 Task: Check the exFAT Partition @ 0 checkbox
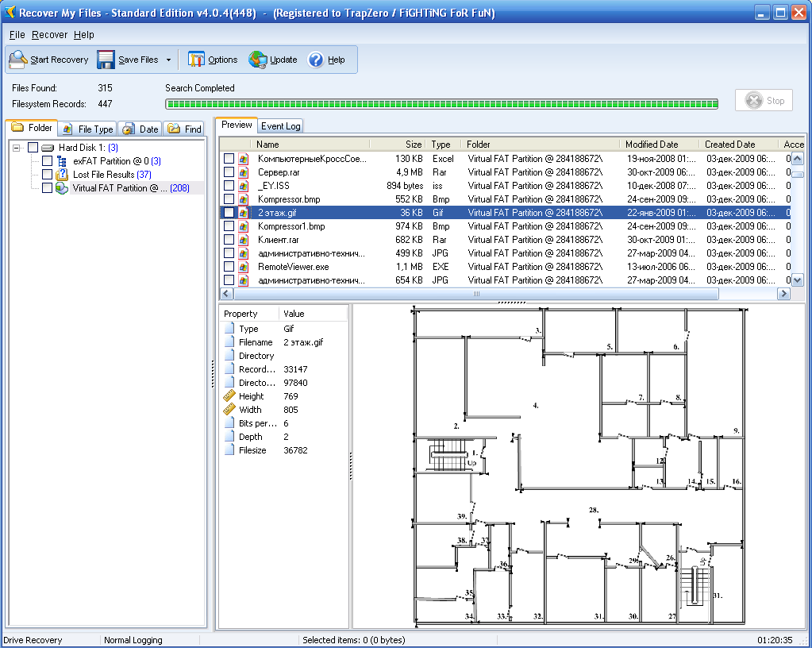(47, 161)
